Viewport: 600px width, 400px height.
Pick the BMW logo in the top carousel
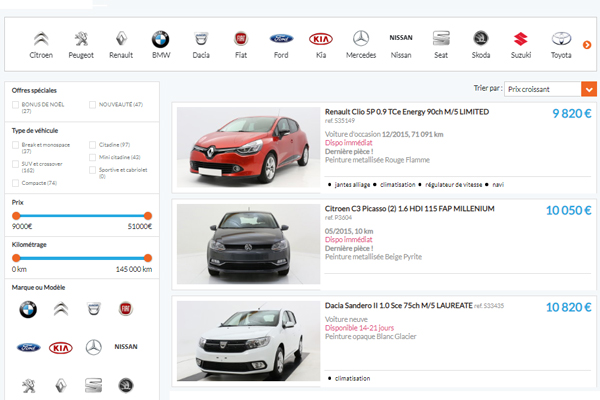pos(161,39)
